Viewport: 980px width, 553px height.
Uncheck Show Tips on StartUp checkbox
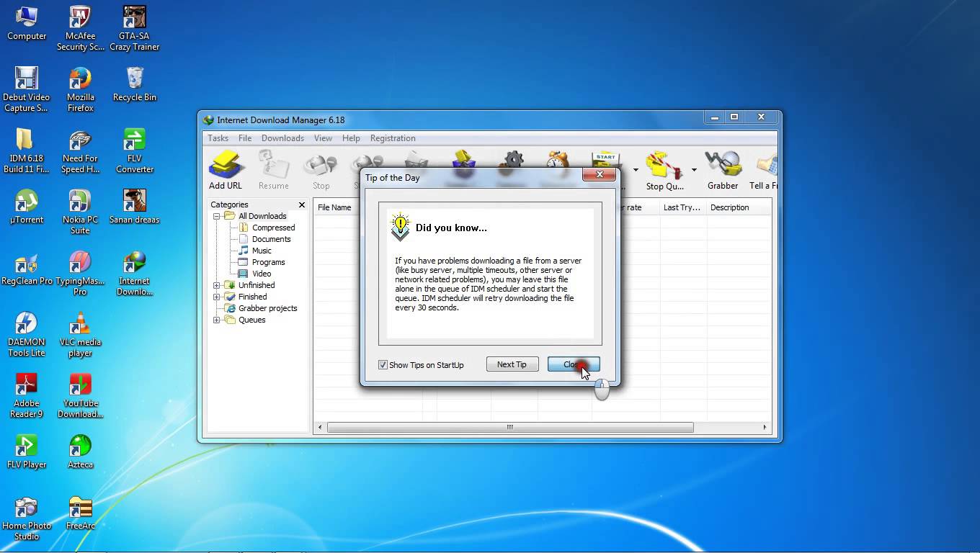tap(383, 365)
